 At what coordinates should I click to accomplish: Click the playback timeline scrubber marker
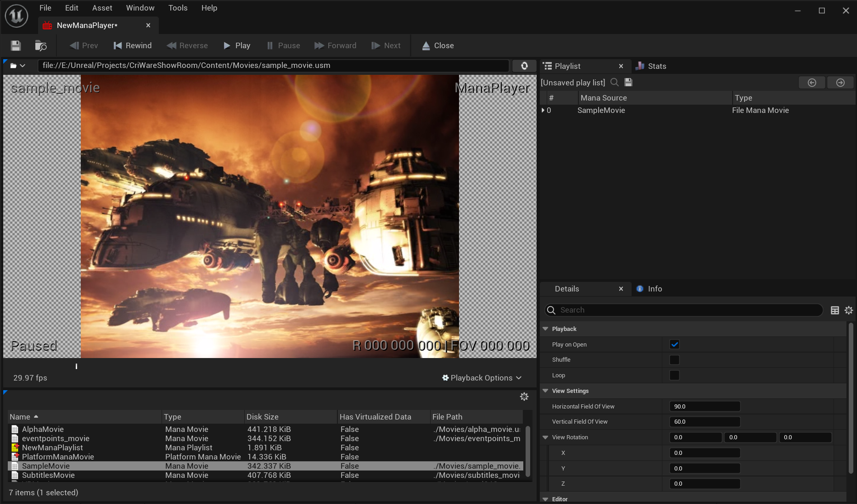(76, 366)
